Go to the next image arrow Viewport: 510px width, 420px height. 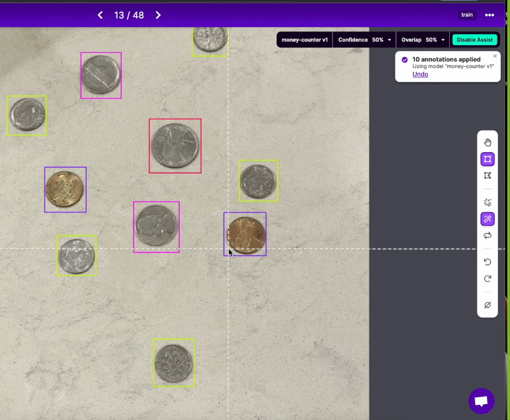click(x=158, y=15)
